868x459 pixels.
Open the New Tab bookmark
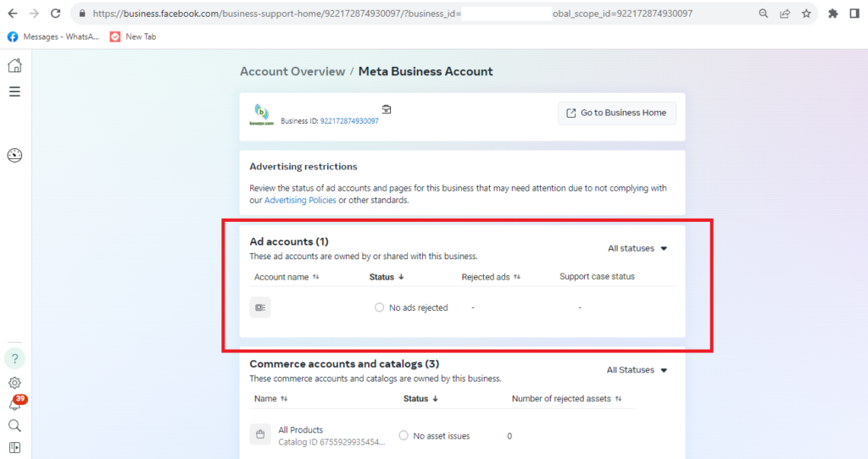[x=133, y=36]
